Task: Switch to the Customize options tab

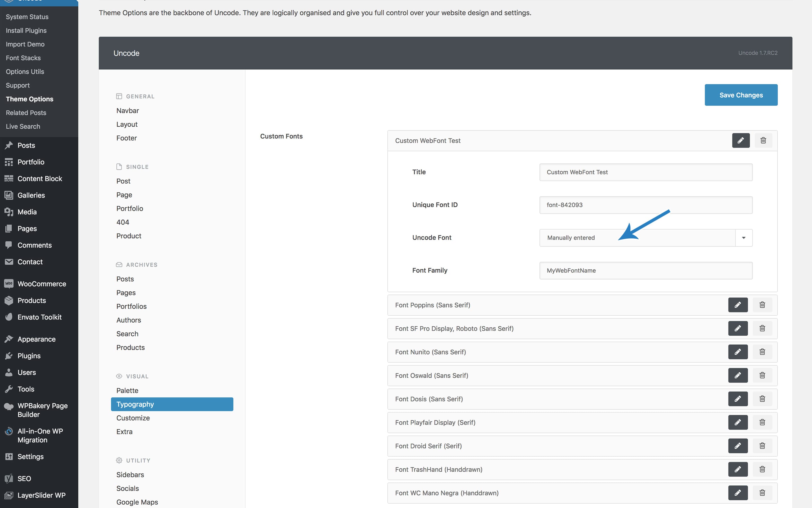Action: point(133,418)
